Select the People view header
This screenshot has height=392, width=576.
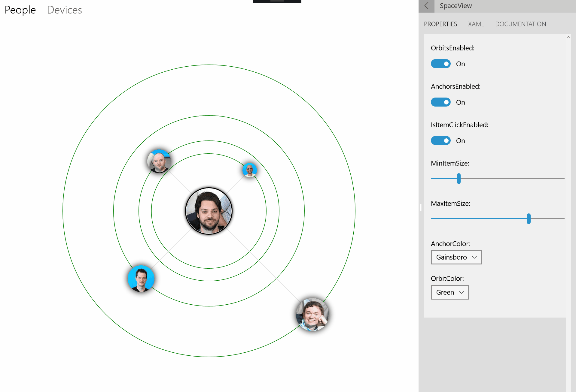click(20, 10)
